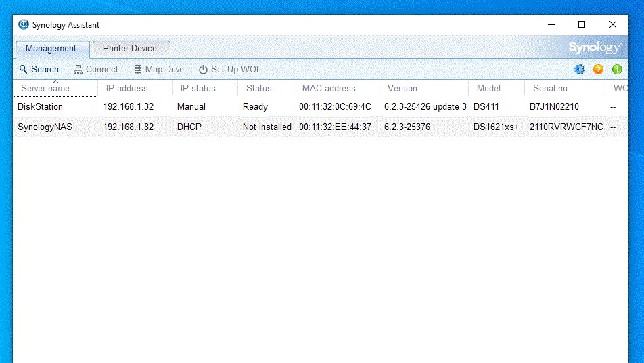The image size is (644, 363).
Task: Minimize the Synology Assistant window
Action: click(x=551, y=24)
